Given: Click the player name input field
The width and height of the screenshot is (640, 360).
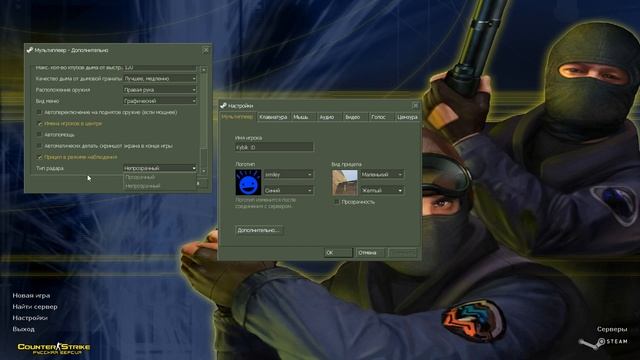Looking at the screenshot, I should (274, 147).
